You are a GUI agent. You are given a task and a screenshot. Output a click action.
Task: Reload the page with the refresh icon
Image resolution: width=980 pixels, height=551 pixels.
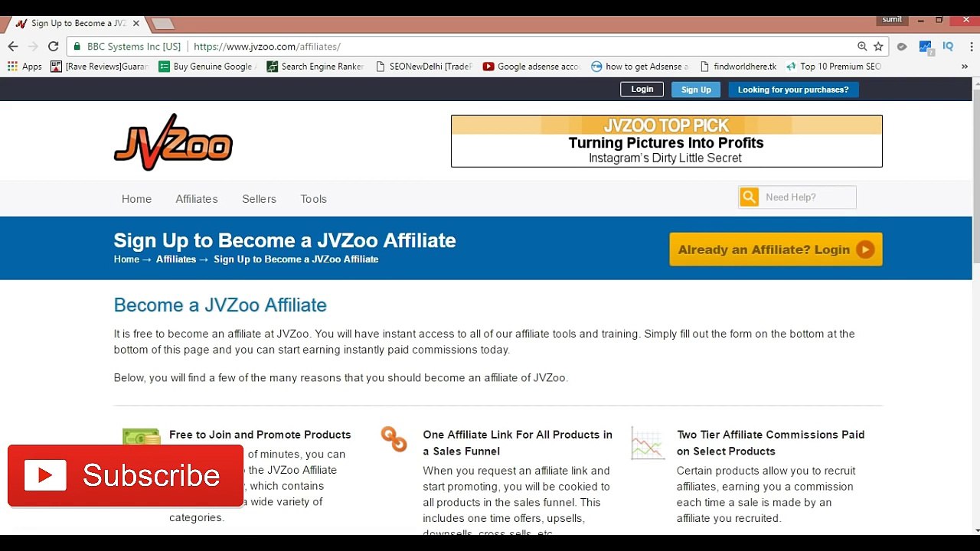(54, 47)
